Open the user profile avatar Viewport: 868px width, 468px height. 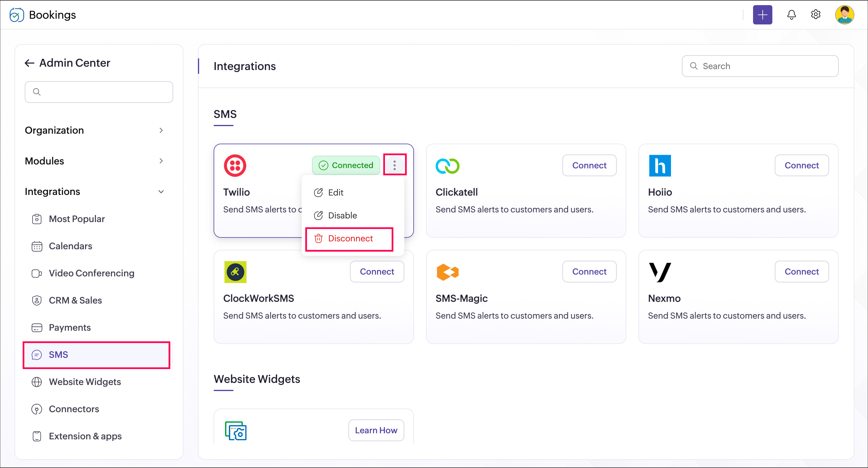tap(844, 15)
